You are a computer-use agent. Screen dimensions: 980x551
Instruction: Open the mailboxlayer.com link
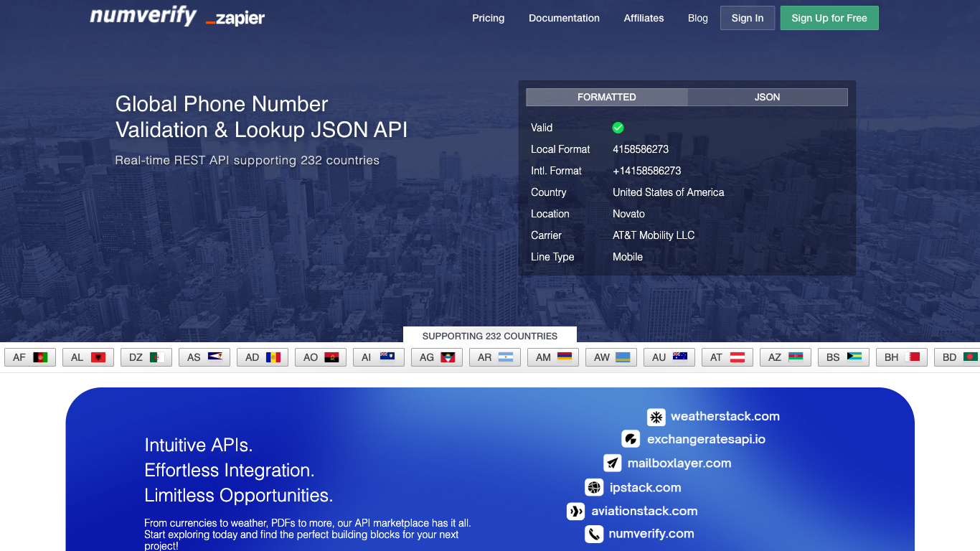pyautogui.click(x=679, y=463)
